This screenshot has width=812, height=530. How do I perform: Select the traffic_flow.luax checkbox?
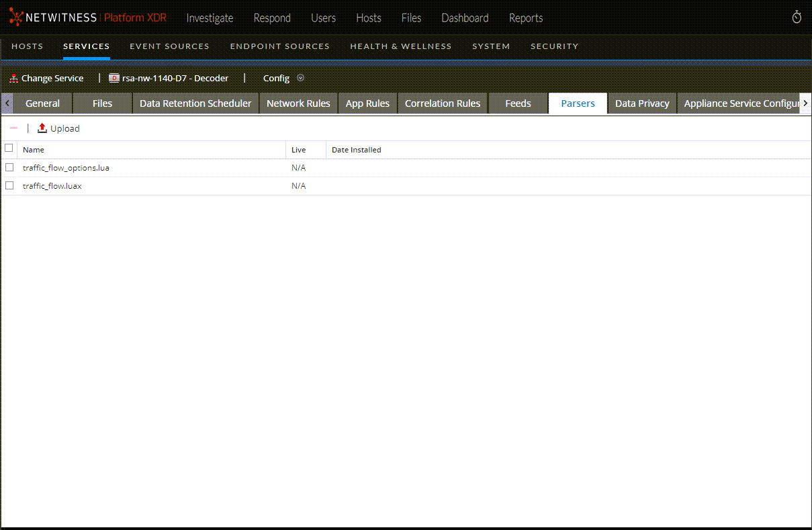9,186
